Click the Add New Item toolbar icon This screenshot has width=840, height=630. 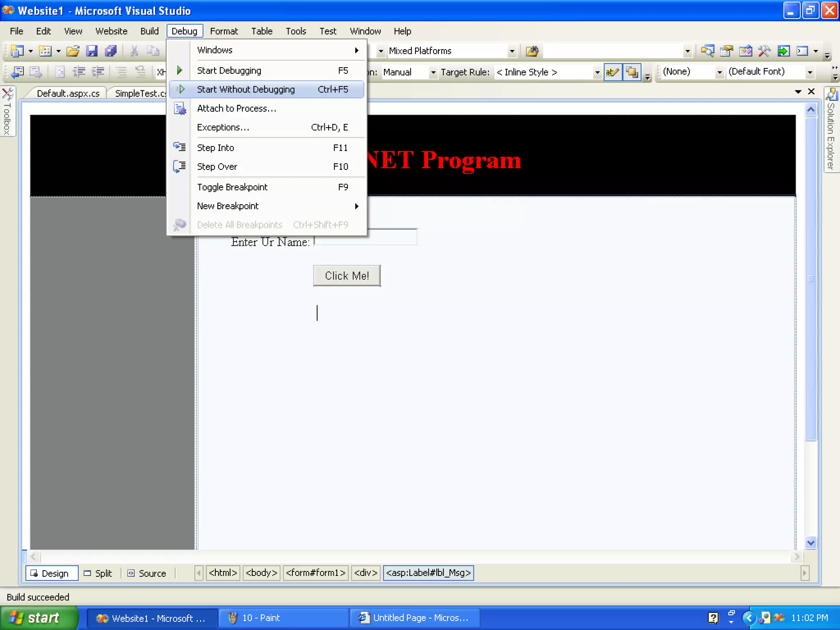[45, 51]
